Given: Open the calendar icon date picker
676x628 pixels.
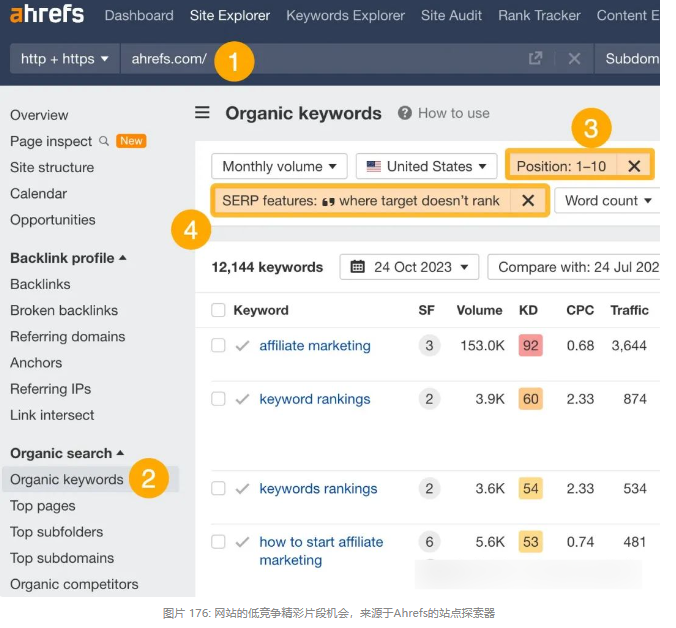Looking at the screenshot, I should (357, 267).
